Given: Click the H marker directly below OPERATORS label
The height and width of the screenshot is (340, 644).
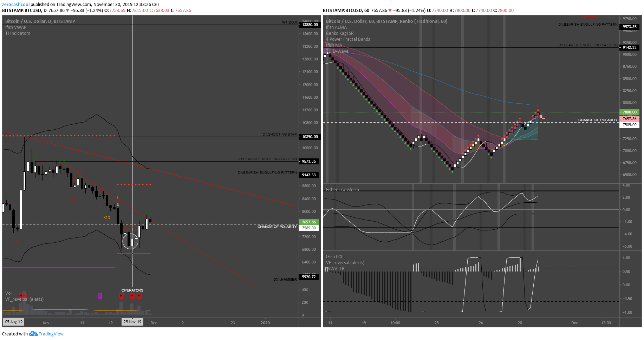Looking at the screenshot, I should click(x=132, y=296).
